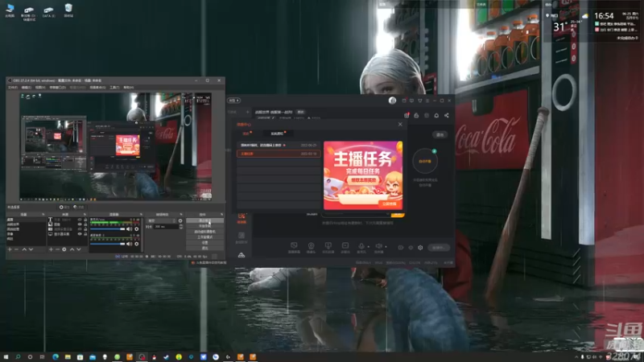Add a source with OBS Sources plus button
Image resolution: width=644 pixels, height=362 pixels.
51,249
